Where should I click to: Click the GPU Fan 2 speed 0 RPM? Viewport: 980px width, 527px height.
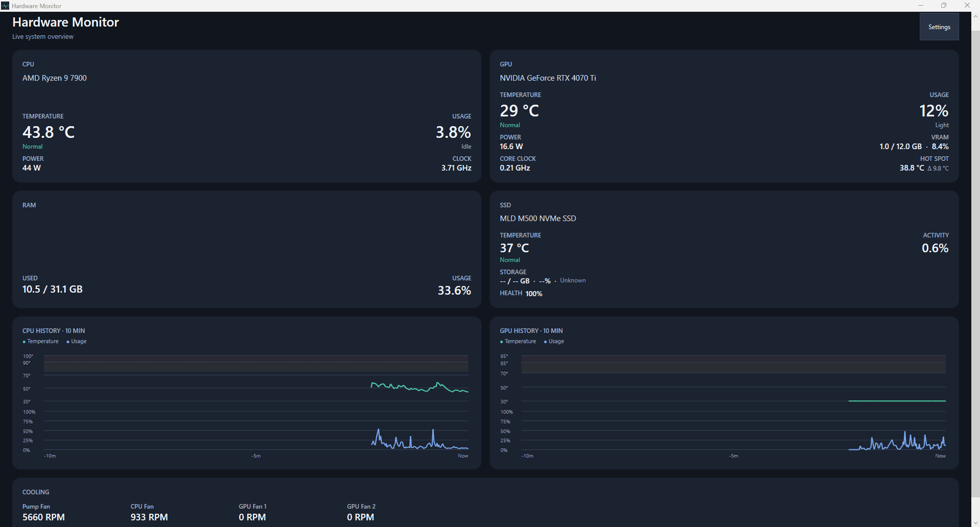tap(360, 517)
